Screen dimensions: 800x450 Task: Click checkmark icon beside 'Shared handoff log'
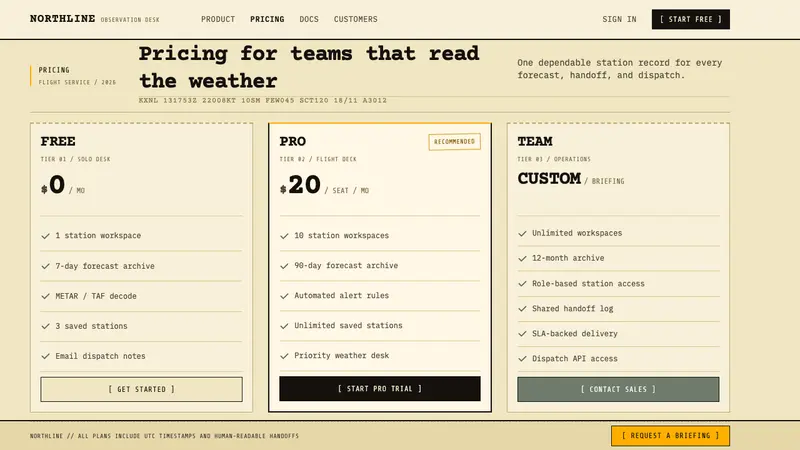[522, 309]
